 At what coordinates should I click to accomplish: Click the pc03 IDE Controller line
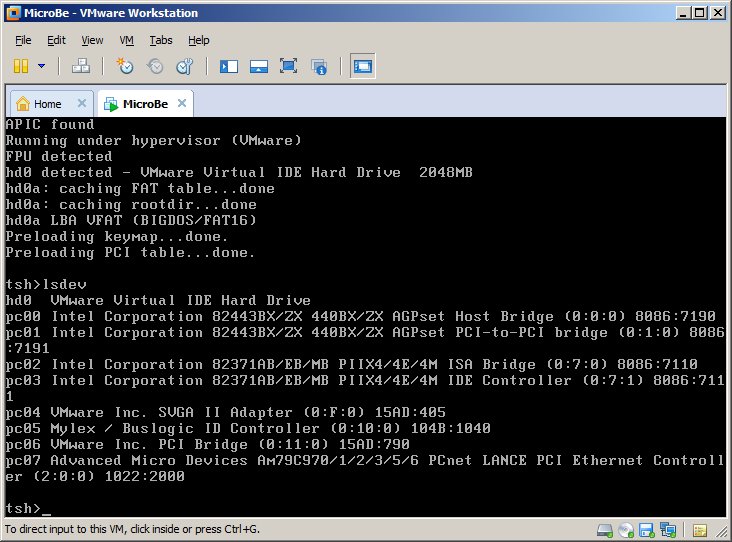click(x=365, y=388)
